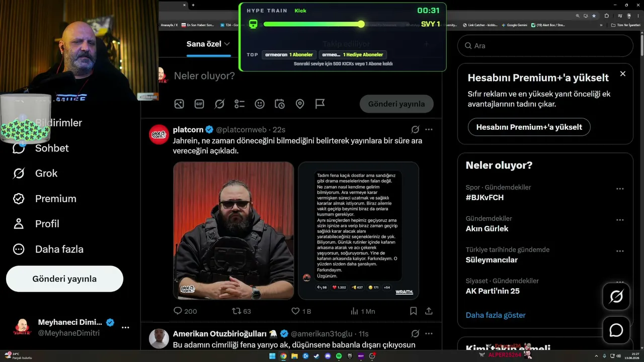Open the emoji picker in composer
644x362 pixels.
(x=260, y=104)
